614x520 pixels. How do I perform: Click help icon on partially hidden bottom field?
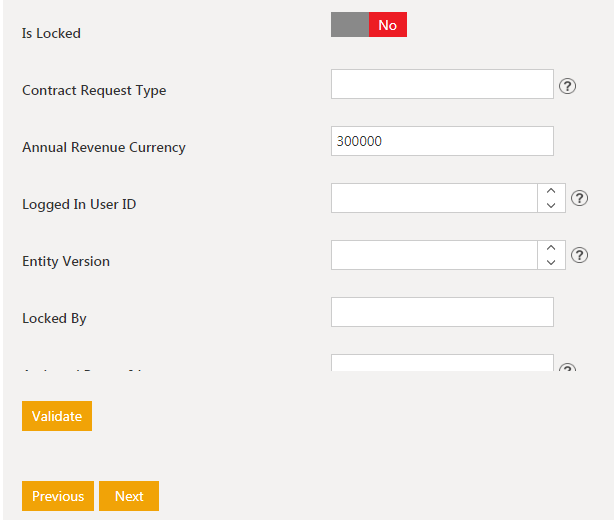(x=567, y=368)
